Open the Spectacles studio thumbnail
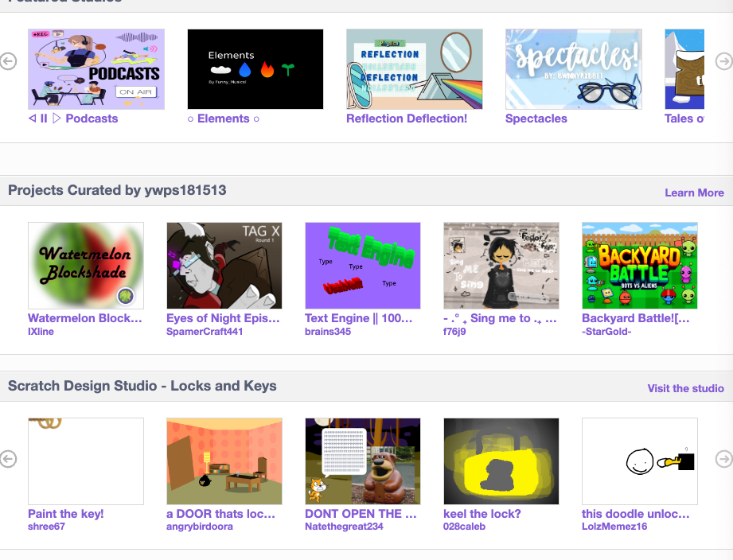The height and width of the screenshot is (560, 733). 574,69
